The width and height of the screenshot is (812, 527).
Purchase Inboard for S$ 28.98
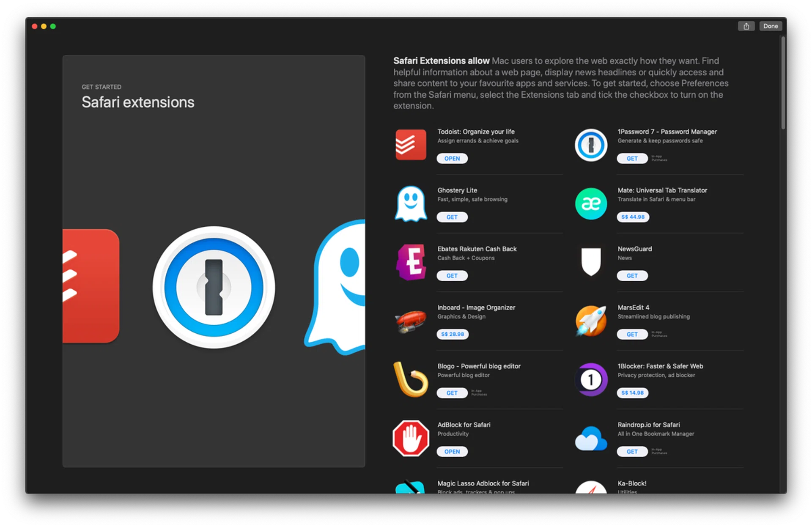[x=452, y=334]
